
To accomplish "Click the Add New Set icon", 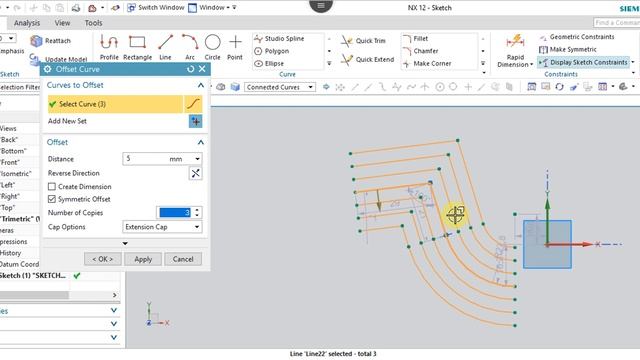I will pos(196,121).
